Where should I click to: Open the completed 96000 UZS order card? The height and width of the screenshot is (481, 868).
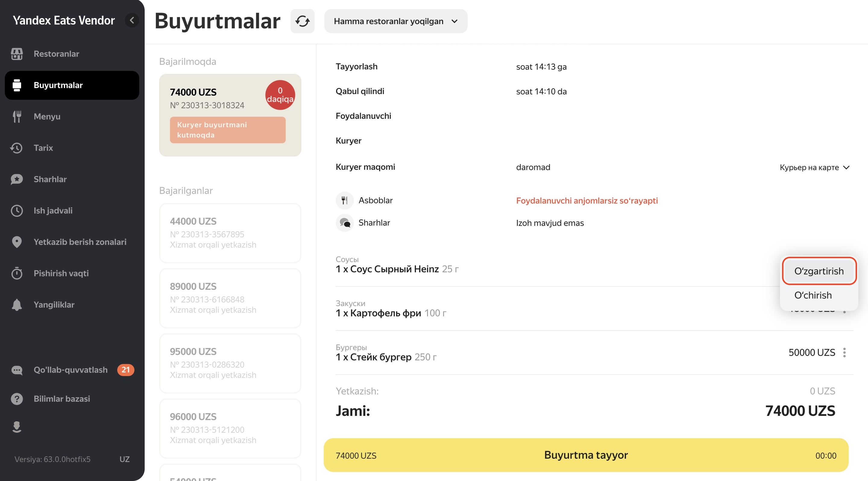(230, 428)
